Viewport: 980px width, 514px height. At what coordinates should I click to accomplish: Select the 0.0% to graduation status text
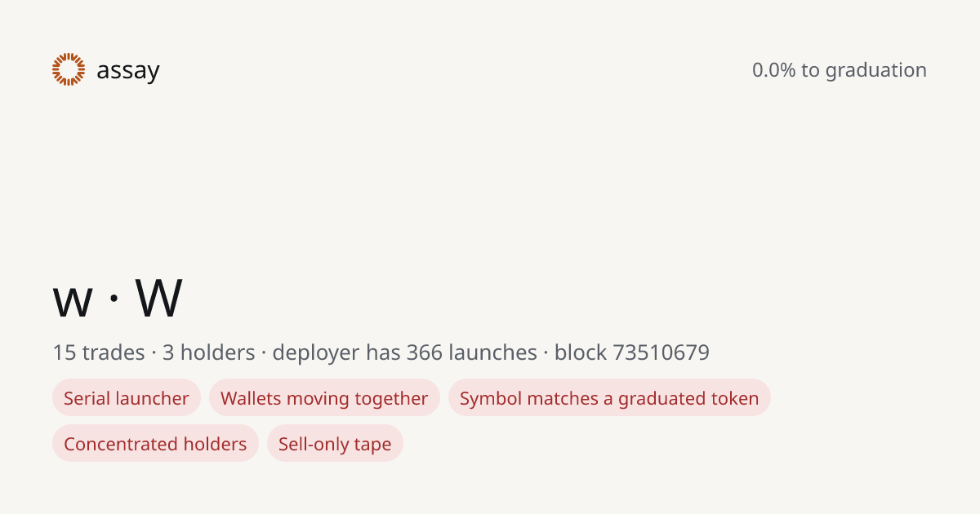840,70
